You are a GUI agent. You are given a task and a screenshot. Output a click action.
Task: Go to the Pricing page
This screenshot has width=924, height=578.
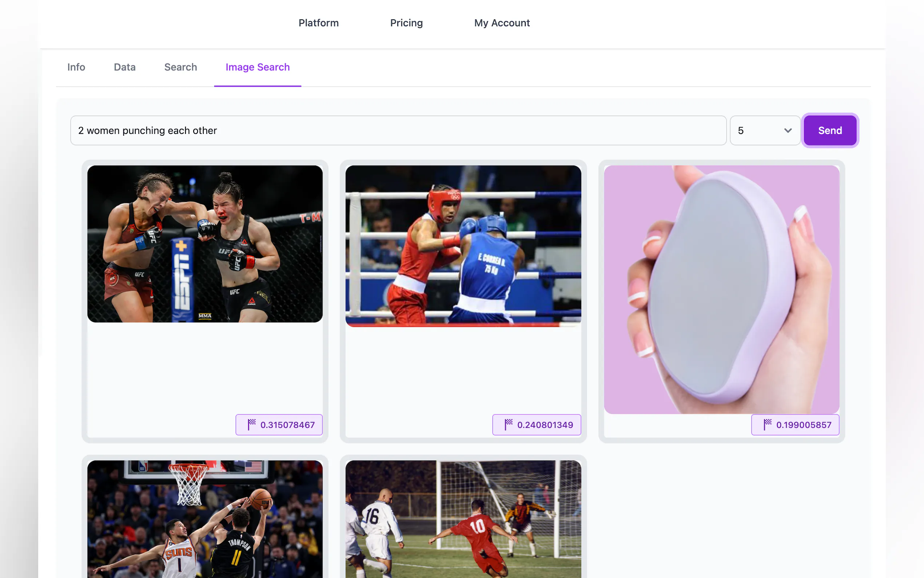click(406, 23)
